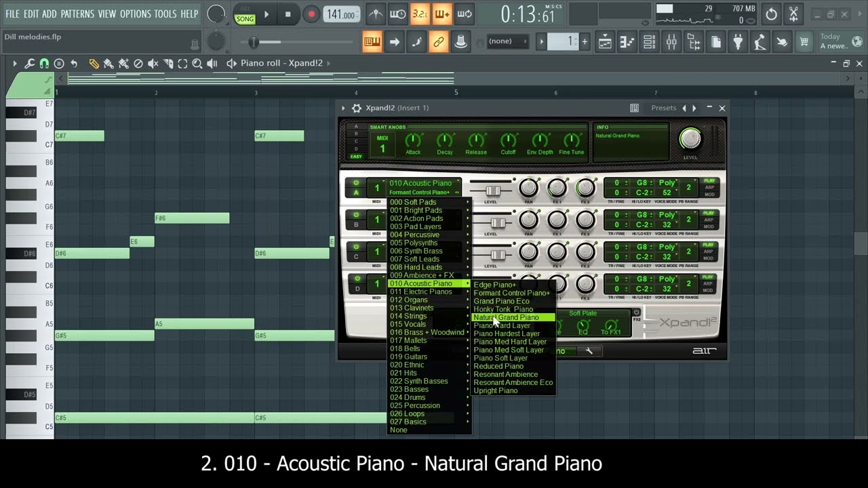Click the stop button in transport

(x=288, y=14)
